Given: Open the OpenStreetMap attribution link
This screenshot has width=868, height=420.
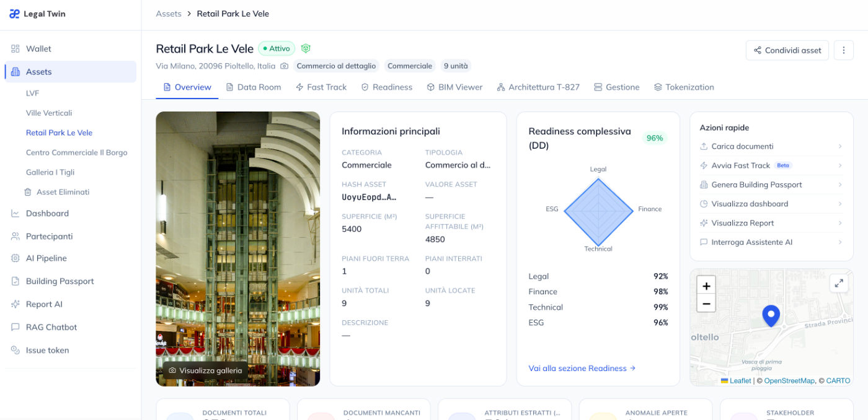Looking at the screenshot, I should tap(789, 381).
